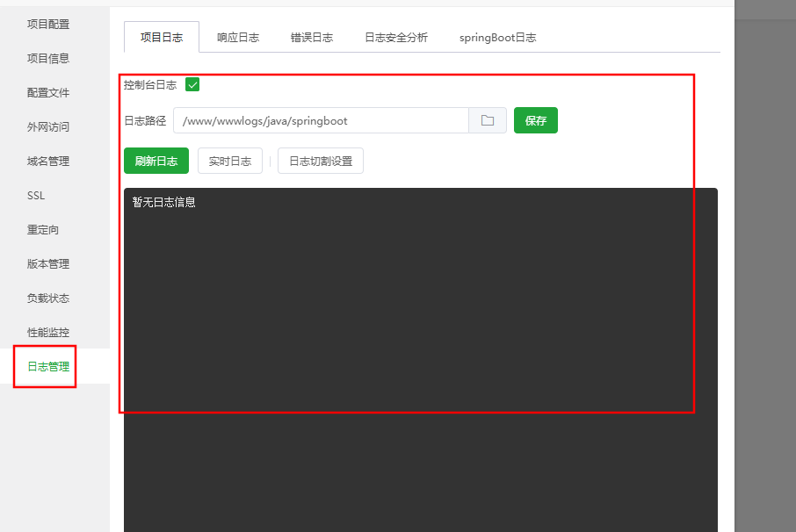The width and height of the screenshot is (796, 532).
Task: Focus the 日志路径 input field
Action: coord(321,120)
